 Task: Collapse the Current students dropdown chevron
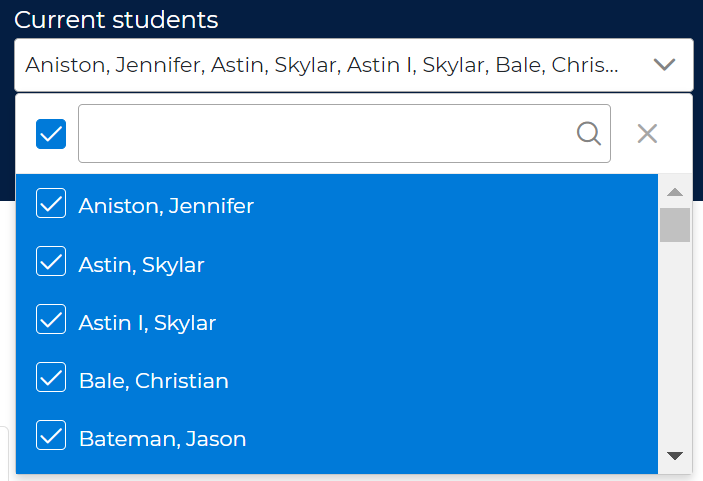(664, 65)
